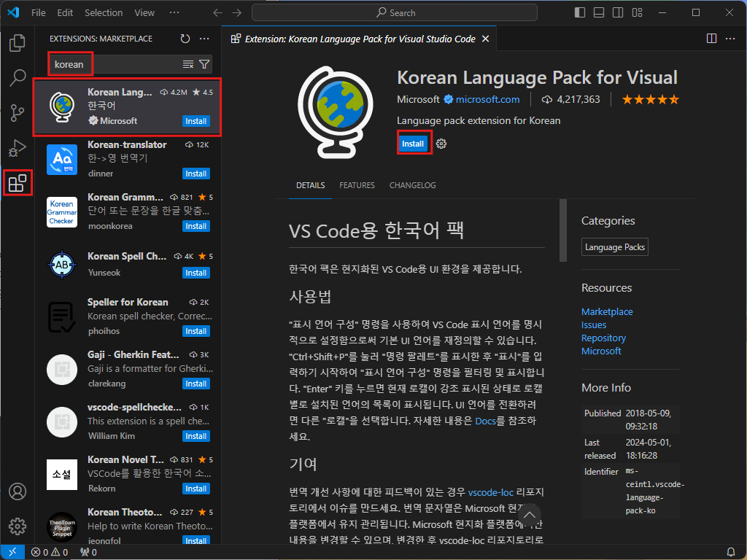Select the Speller for Korean entry title
Viewport: 747px width, 560px height.
pos(128,302)
